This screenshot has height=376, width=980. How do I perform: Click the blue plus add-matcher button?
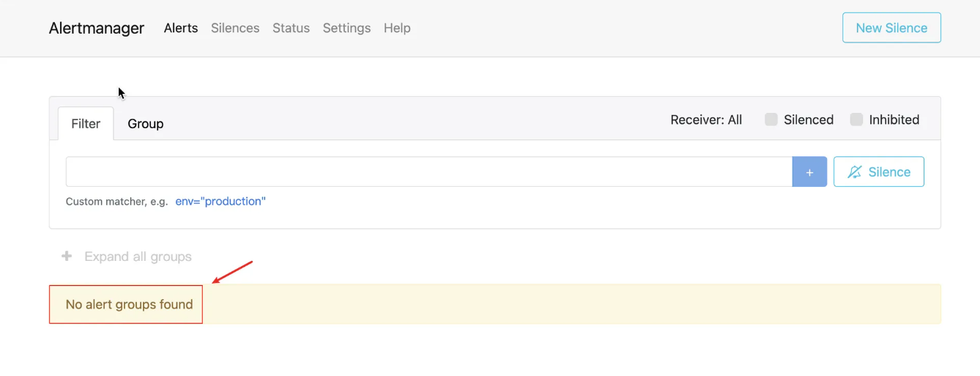coord(809,172)
